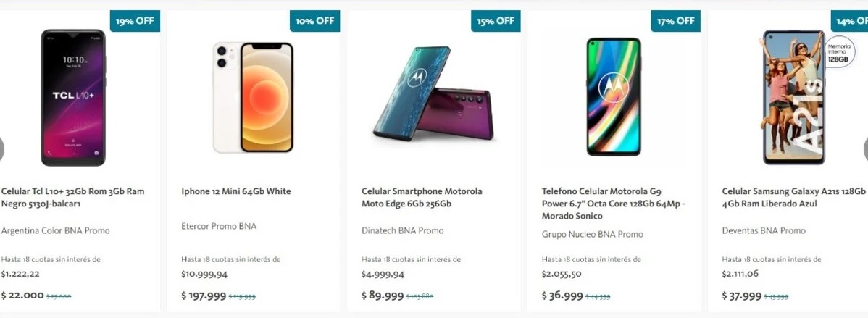Click seller "Argentina Color BNA Promo"
The image size is (868, 318).
click(56, 231)
